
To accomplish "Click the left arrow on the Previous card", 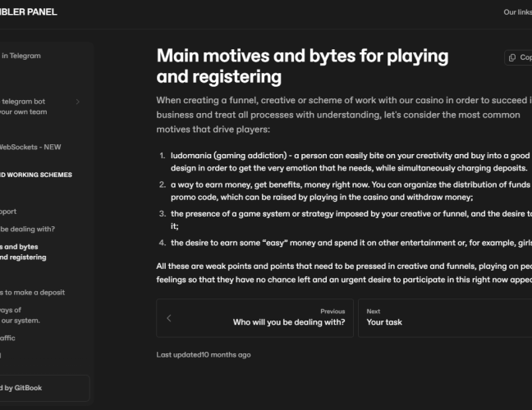I will point(169,317).
